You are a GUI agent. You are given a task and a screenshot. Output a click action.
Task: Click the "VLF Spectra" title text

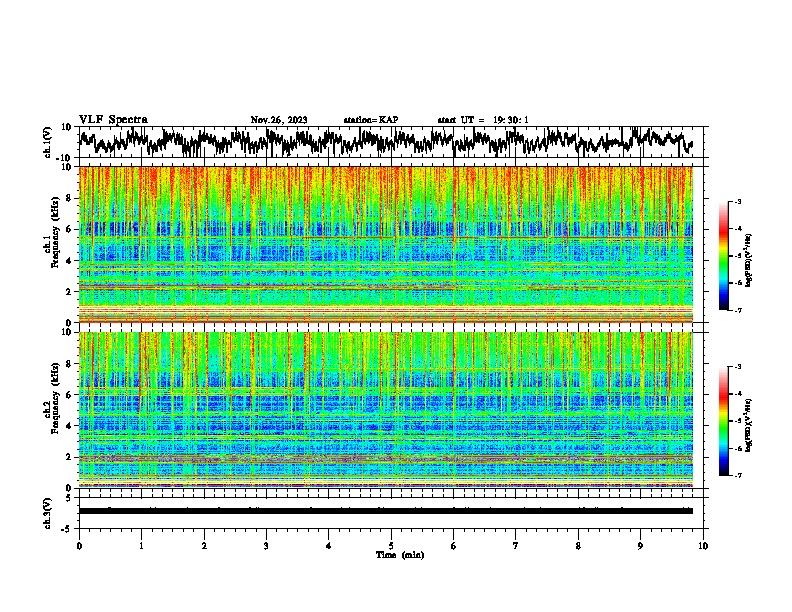coord(113,120)
